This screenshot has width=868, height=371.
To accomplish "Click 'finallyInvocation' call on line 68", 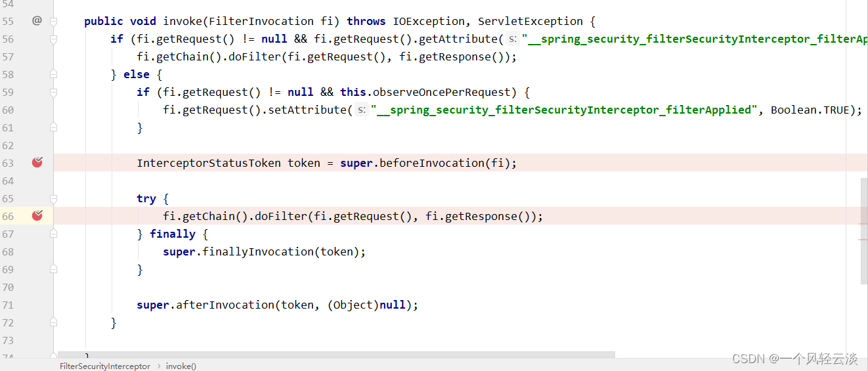I will [258, 252].
